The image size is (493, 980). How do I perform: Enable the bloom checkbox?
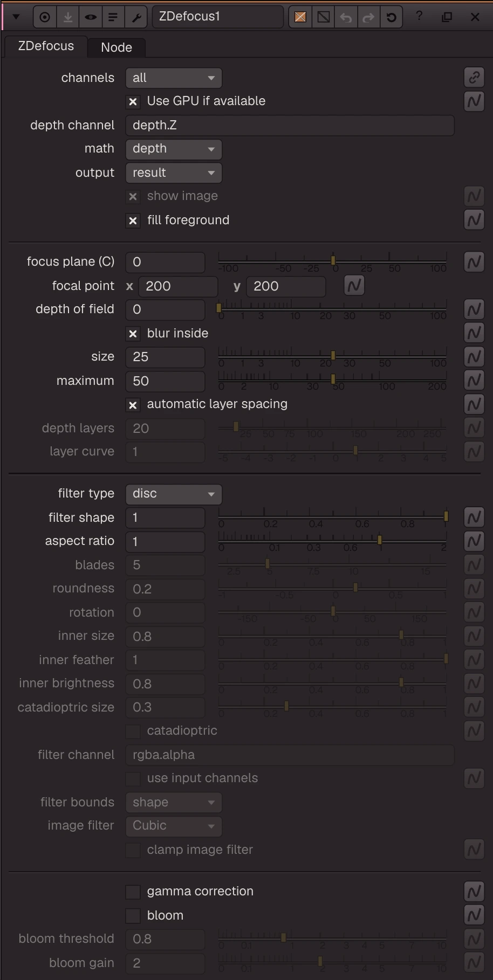click(x=133, y=915)
